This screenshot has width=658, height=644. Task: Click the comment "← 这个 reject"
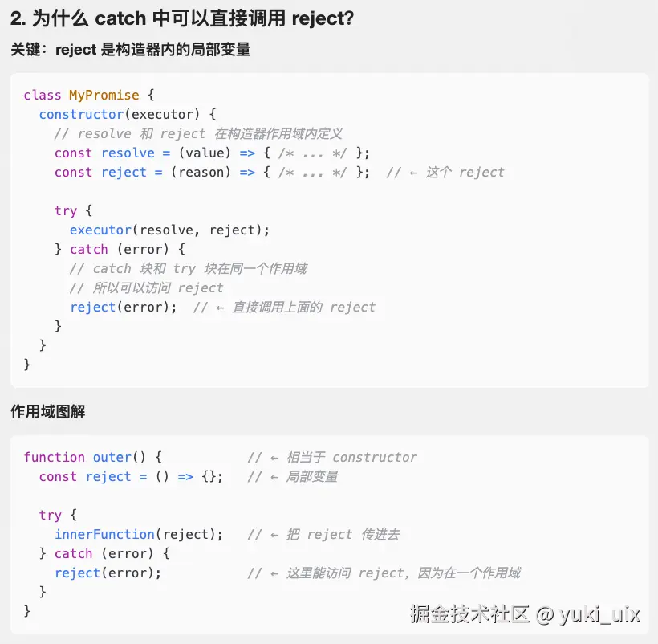pos(445,172)
